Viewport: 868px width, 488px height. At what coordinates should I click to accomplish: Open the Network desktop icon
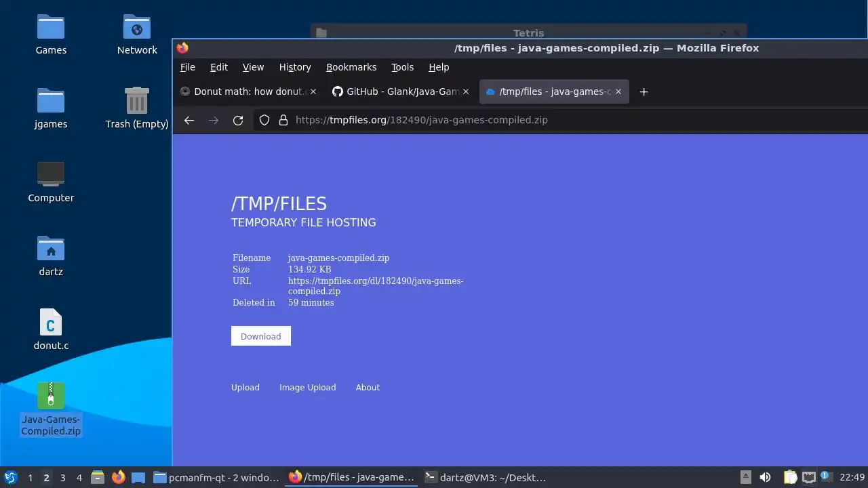click(137, 34)
